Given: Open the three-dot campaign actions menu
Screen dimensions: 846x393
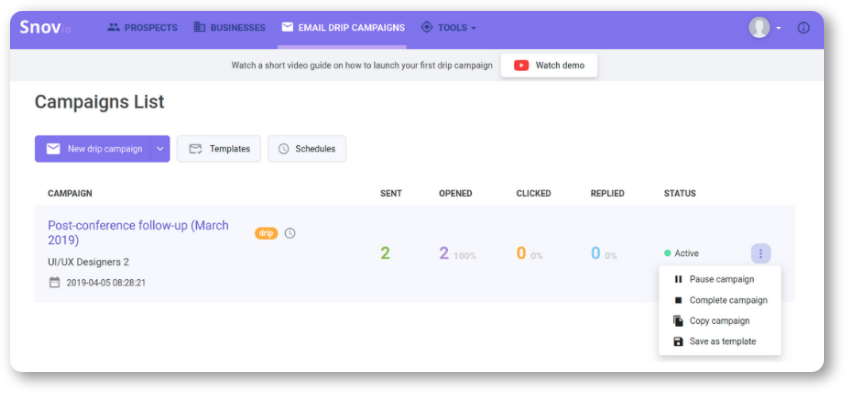Looking at the screenshot, I should click(x=761, y=254).
